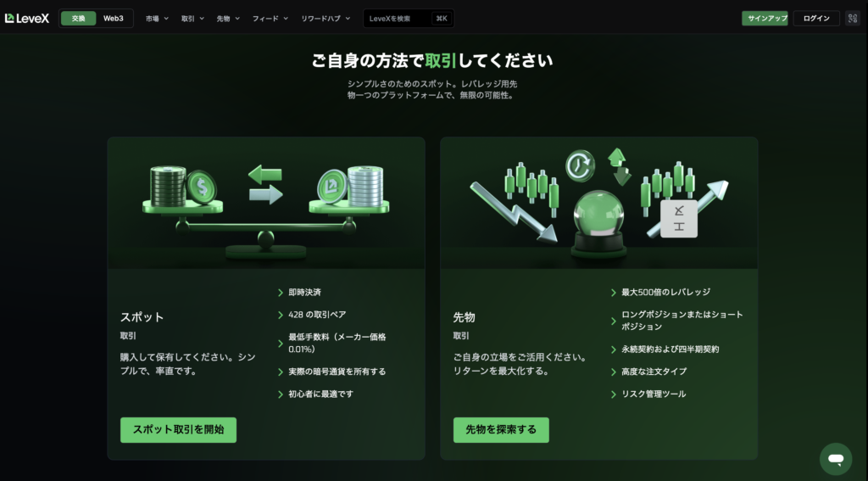
Task: Click the ログイン button
Action: [x=816, y=19]
